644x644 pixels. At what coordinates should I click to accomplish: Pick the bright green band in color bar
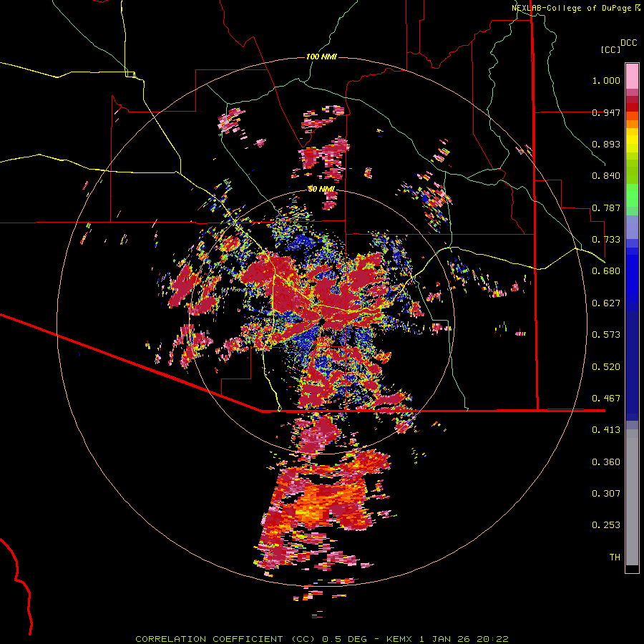[632, 195]
